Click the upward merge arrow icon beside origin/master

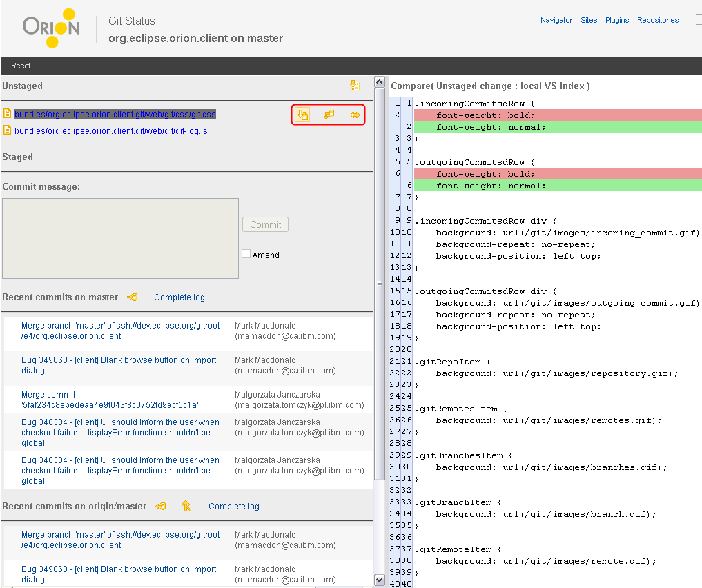pyautogui.click(x=186, y=506)
